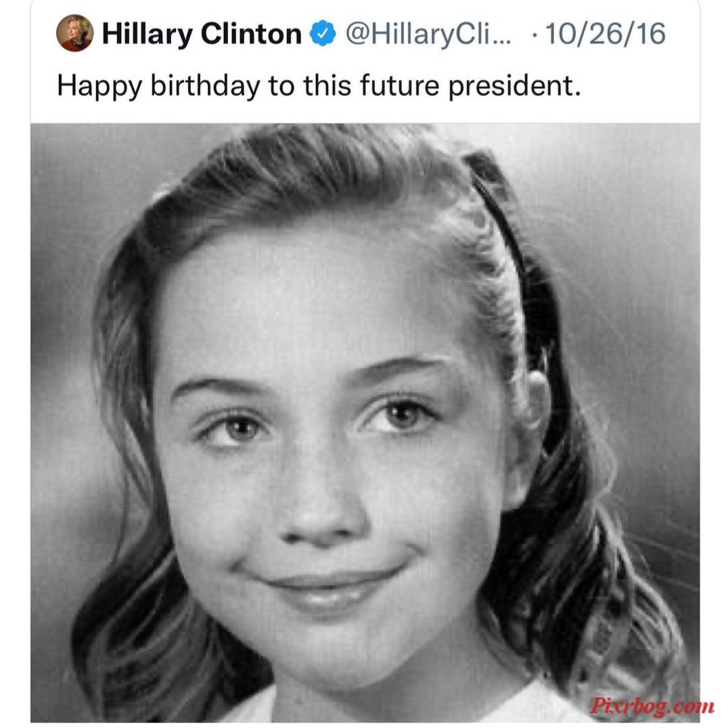Open Hillary Clinton's profile avatar
728x728 pixels.
[x=74, y=33]
